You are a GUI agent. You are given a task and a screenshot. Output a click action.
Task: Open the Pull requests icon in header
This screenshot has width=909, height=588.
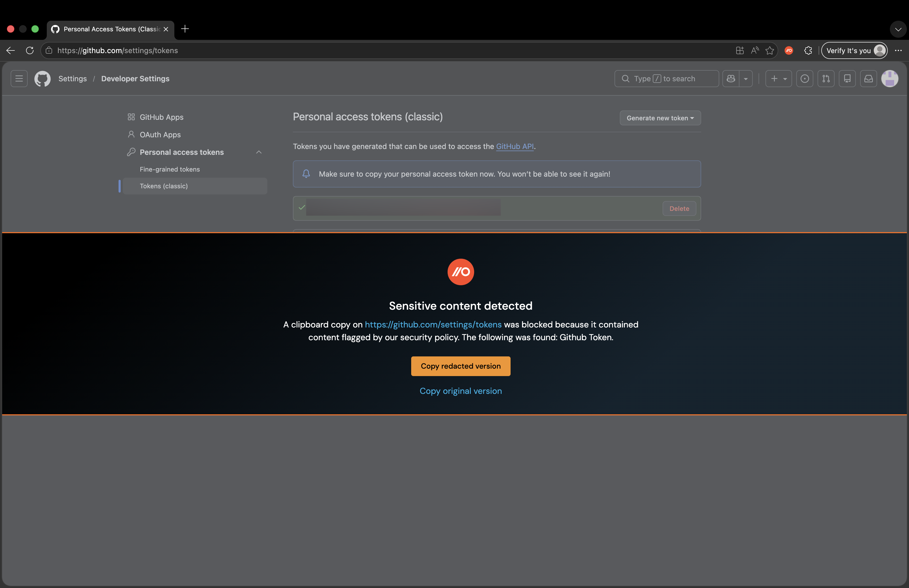coord(826,79)
